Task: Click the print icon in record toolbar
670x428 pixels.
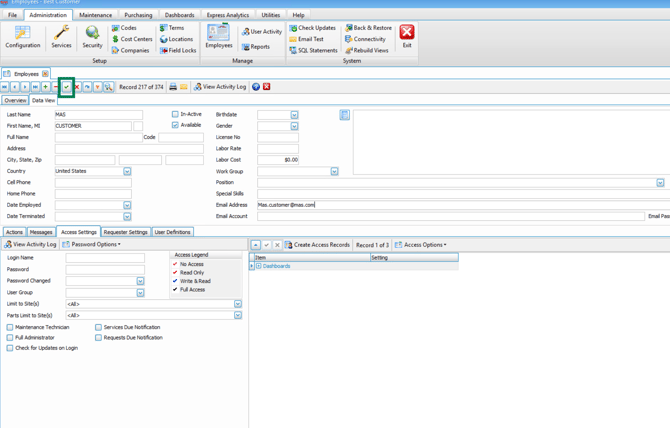Action: [x=173, y=87]
